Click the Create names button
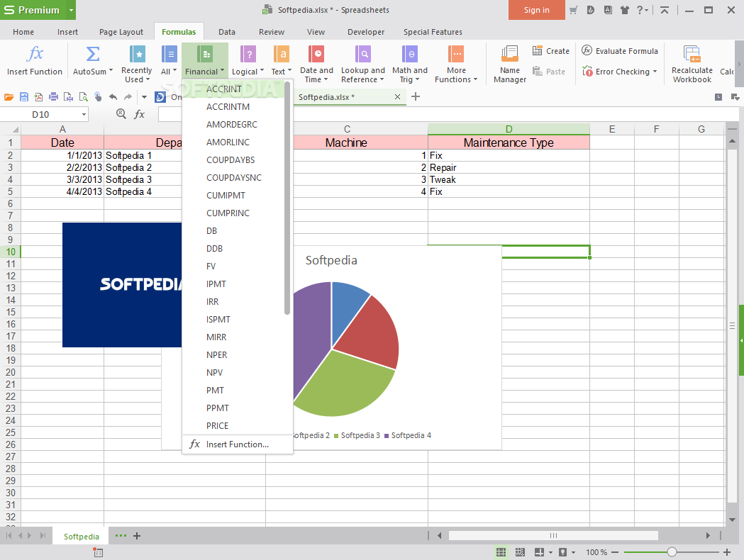Viewport: 744px width, 560px height. point(551,51)
